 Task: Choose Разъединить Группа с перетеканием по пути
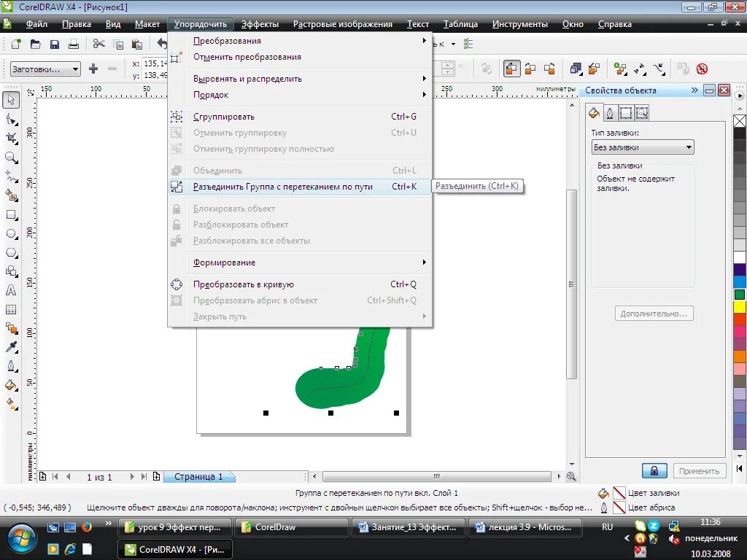[x=300, y=187]
